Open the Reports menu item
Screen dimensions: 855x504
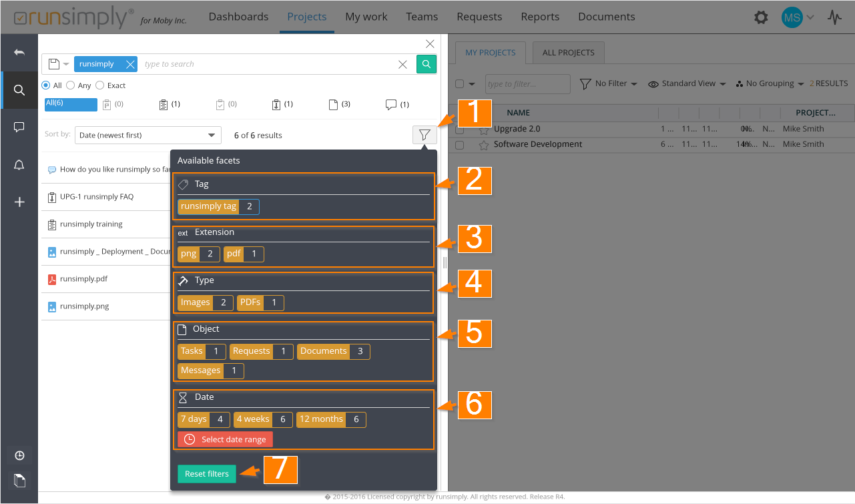(540, 17)
